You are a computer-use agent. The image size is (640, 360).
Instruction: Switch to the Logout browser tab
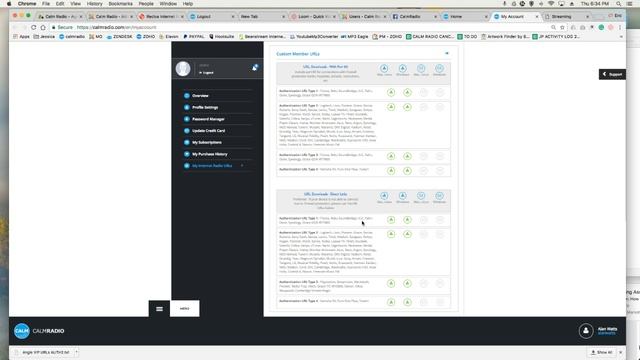click(x=212, y=16)
